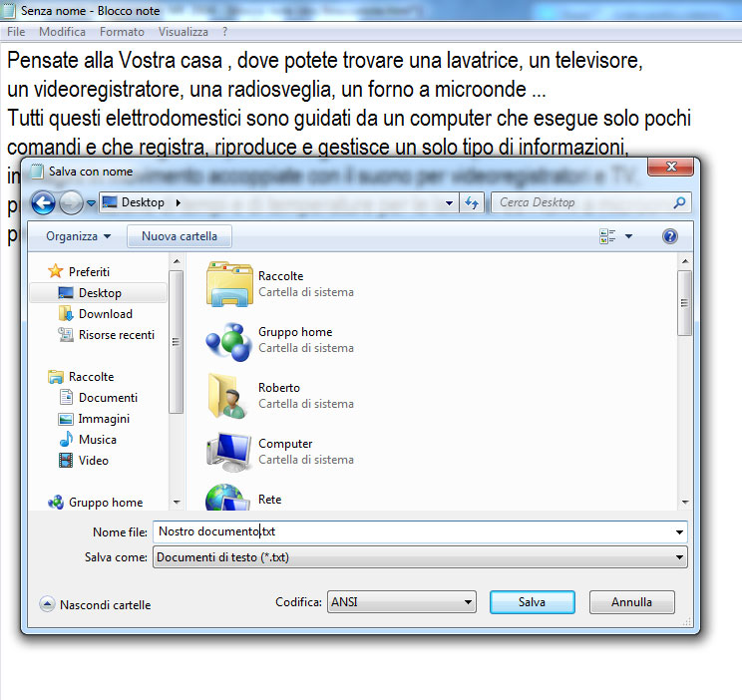
Task: Select Download in the Preferiti sidebar
Action: 105,314
